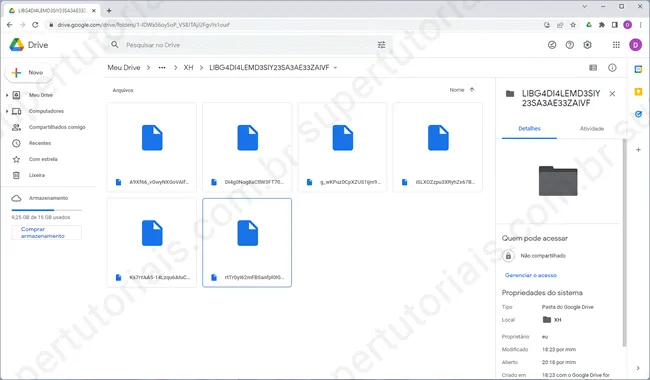
Task: Switch to the Detalhes tab
Action: (529, 129)
